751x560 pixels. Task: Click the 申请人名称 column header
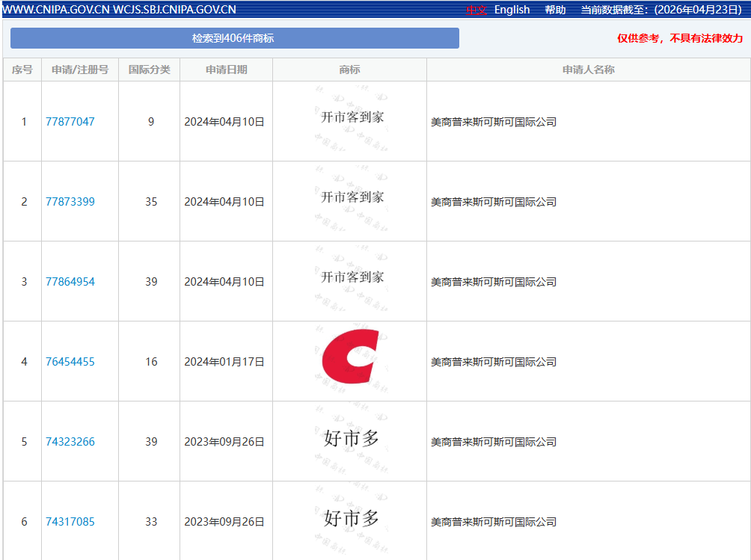(x=588, y=70)
